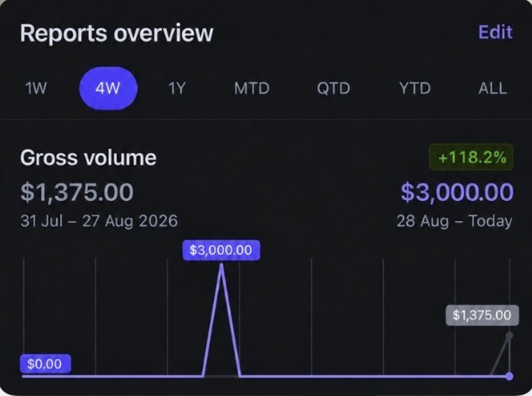The height and width of the screenshot is (396, 532).
Task: Click the Reports overview title
Action: pos(117,33)
